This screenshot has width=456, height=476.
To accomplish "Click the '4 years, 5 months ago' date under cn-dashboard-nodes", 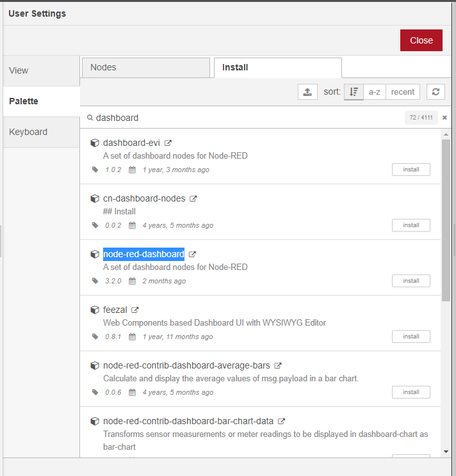I will [177, 225].
